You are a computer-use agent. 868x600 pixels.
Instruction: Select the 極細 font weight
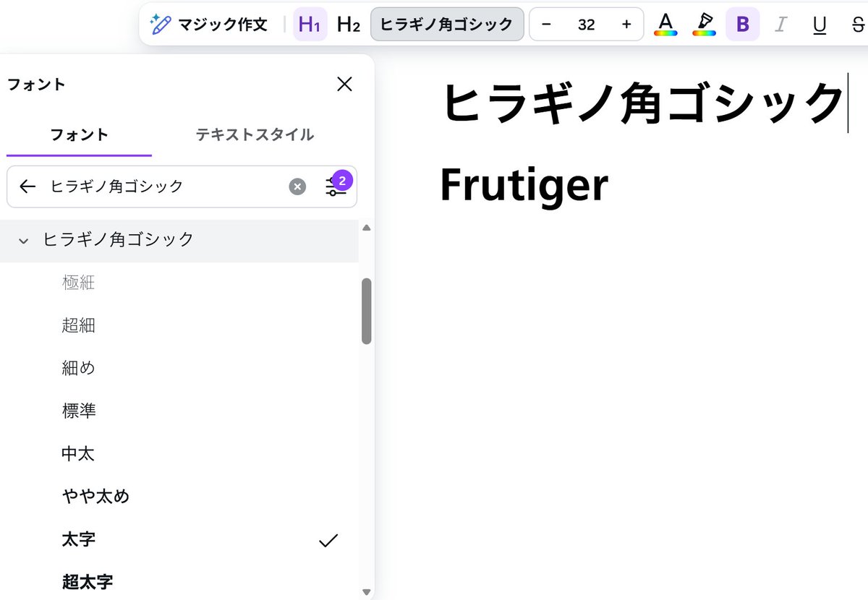pyautogui.click(x=179, y=283)
